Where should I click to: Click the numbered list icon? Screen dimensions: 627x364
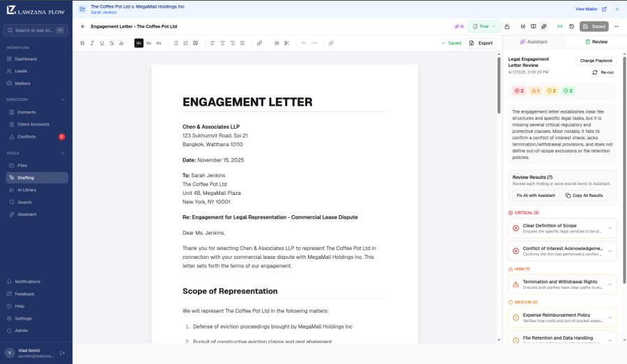185,43
